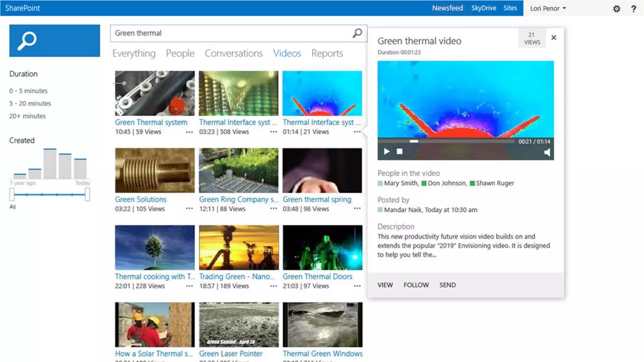This screenshot has height=362, width=644.
Task: Mute the video preview speaker icon
Action: pos(547,152)
